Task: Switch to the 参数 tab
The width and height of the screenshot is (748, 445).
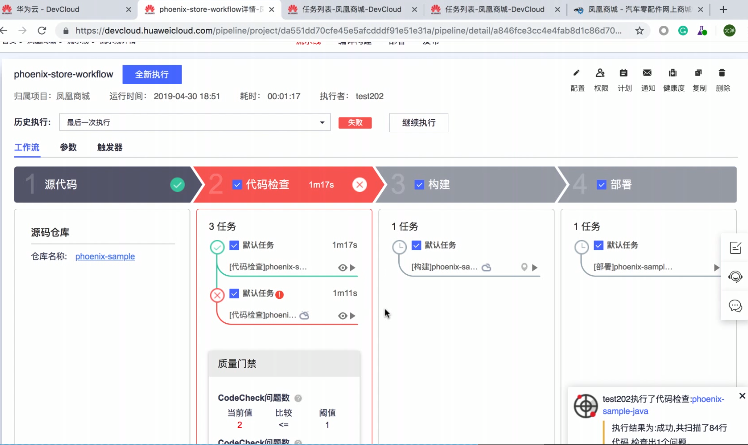Action: (x=68, y=147)
